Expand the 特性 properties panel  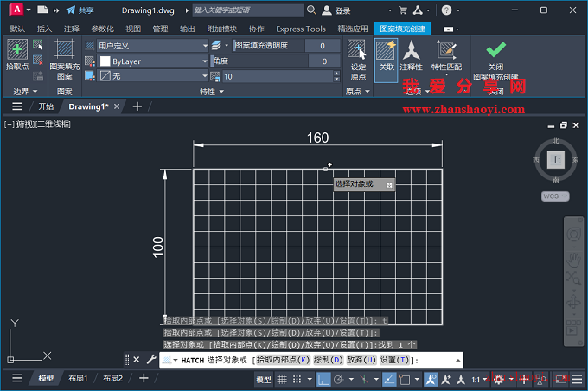[212, 91]
